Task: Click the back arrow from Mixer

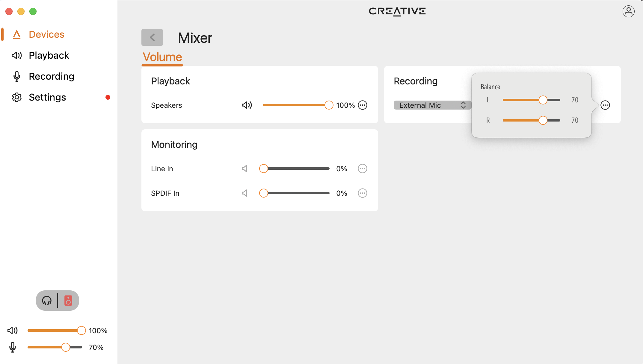Action: [x=152, y=37]
